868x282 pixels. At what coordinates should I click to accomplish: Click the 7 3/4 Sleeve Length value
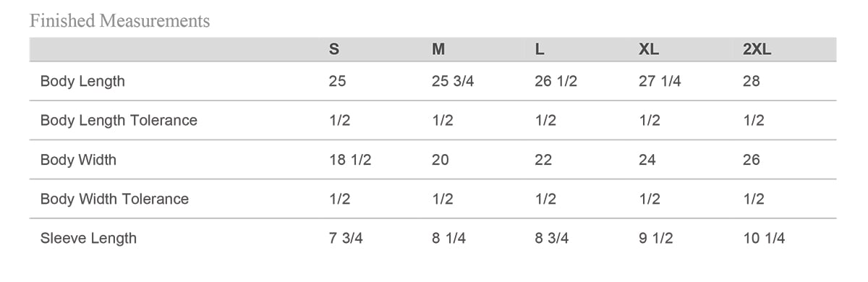346,238
